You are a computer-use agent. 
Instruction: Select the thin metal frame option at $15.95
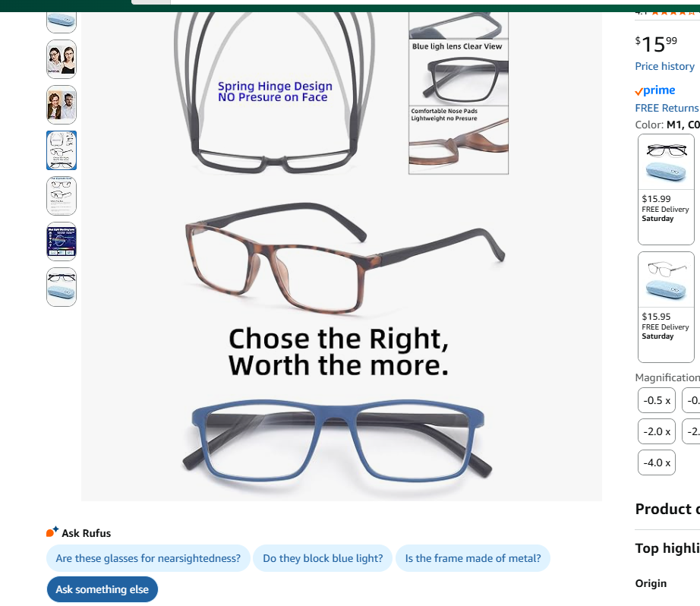tap(666, 308)
